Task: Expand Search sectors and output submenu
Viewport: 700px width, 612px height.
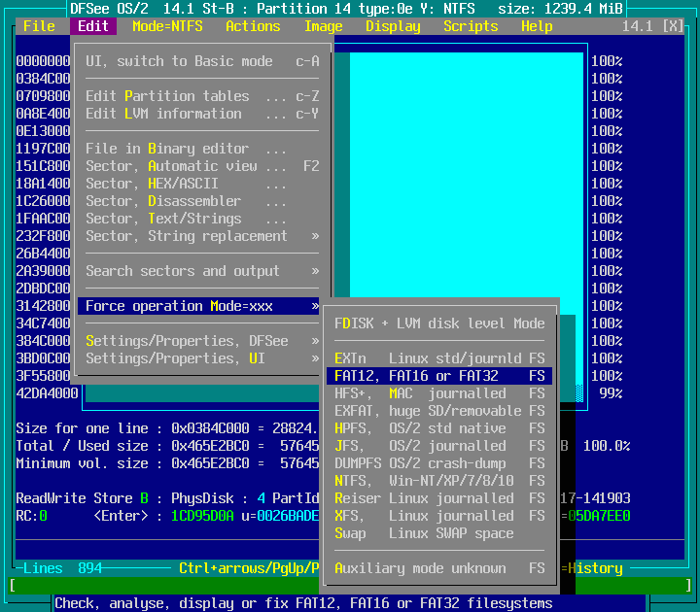Action: click(x=202, y=271)
